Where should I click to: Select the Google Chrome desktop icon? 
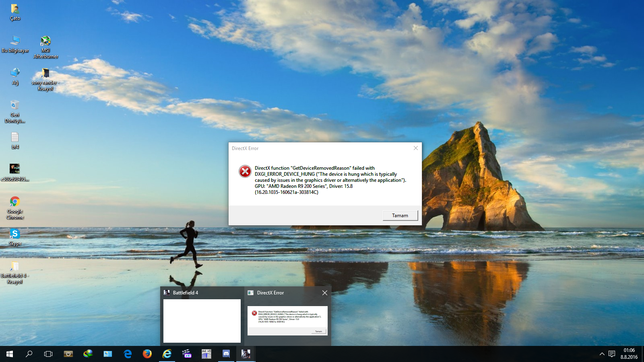(15, 208)
